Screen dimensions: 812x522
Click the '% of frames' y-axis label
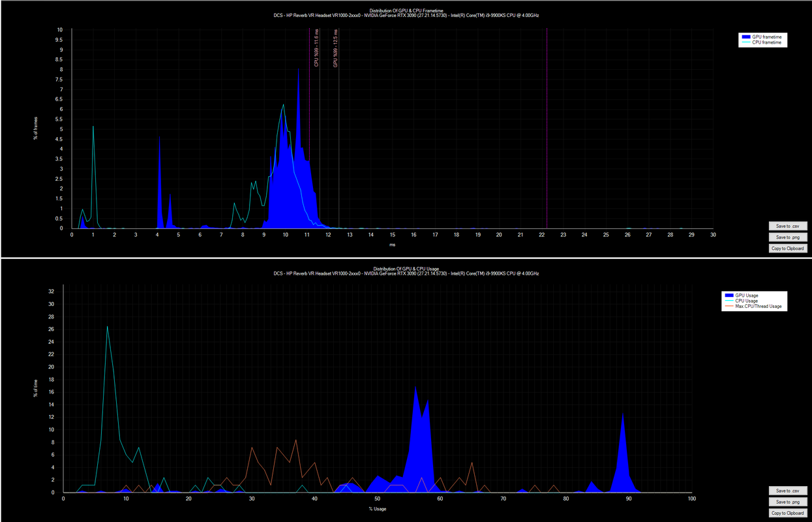pos(35,129)
